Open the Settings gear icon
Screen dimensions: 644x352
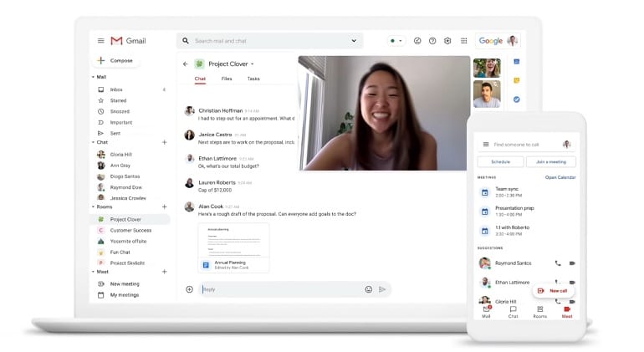click(447, 41)
